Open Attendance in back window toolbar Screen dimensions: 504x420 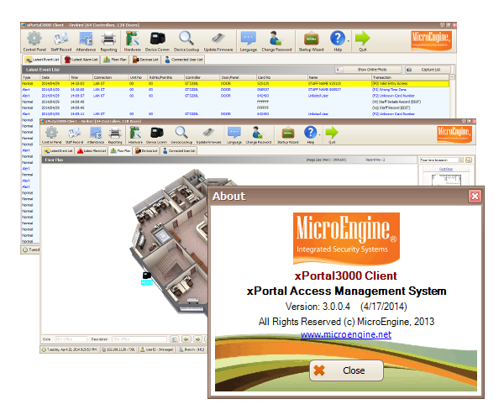tap(86, 41)
